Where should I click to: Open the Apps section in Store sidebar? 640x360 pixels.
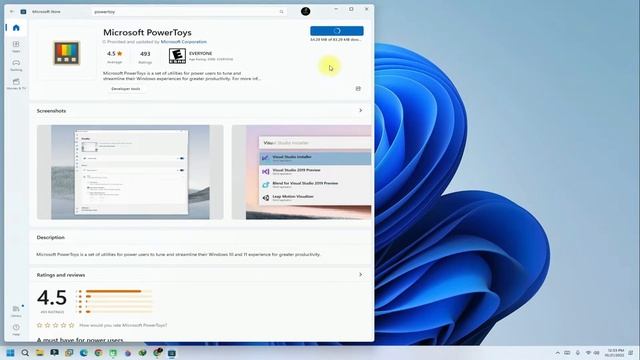[x=16, y=46]
